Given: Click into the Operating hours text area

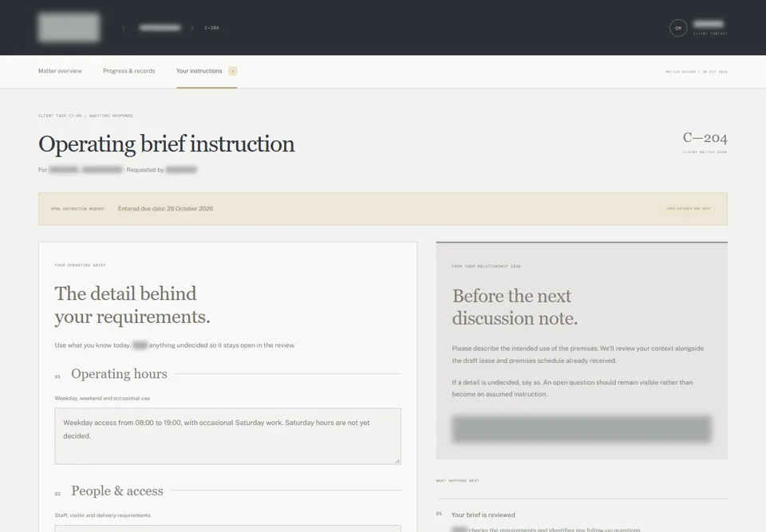Looking at the screenshot, I should point(227,435).
